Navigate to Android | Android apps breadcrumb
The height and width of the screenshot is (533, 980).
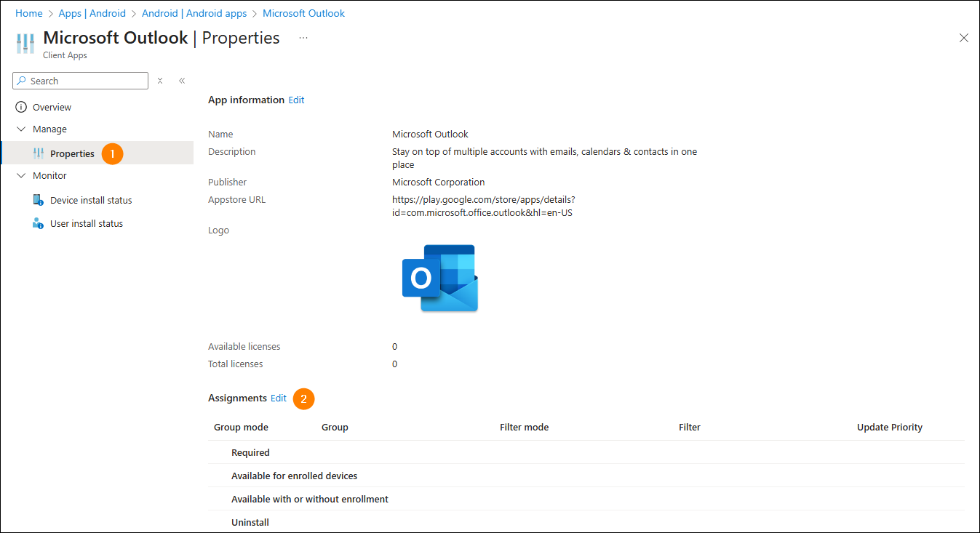pos(194,13)
